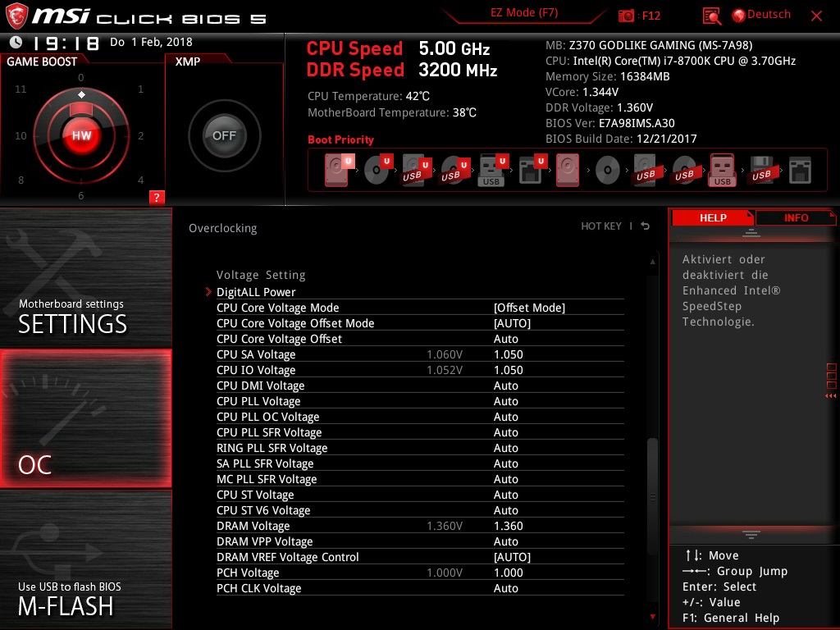Switch to the INFO tab
This screenshot has height=630, width=840.
pyautogui.click(x=796, y=218)
